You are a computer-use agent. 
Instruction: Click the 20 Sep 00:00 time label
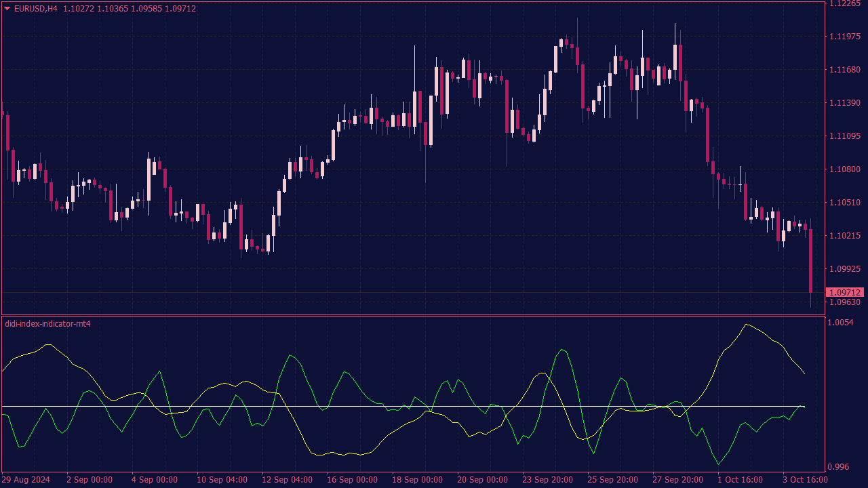482,480
